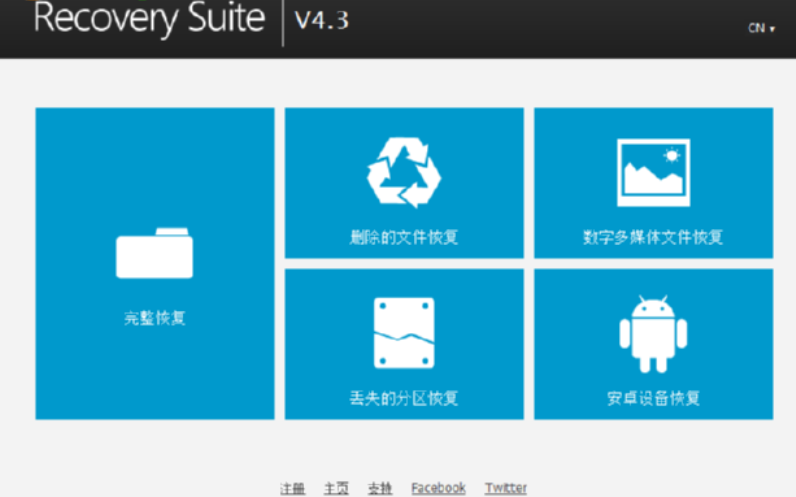This screenshot has width=796, height=497.
Task: Click the 数字多媒体文件恢复 label
Action: tap(653, 237)
